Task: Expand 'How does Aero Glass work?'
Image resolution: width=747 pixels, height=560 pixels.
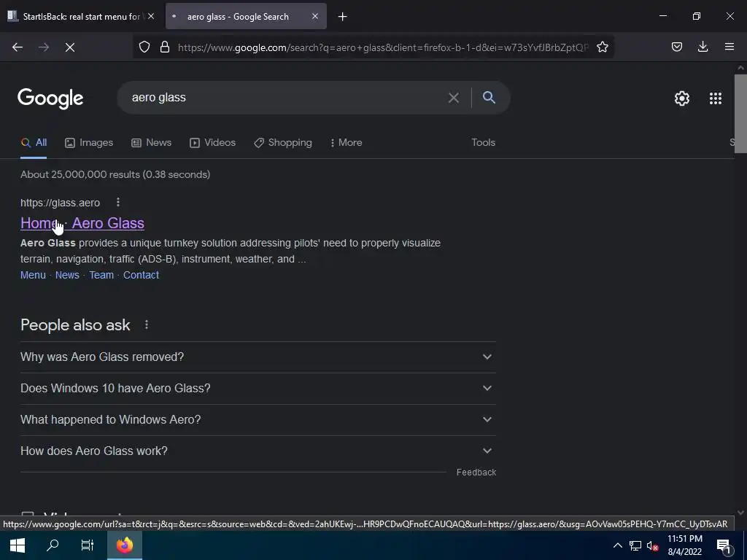Action: click(258, 451)
